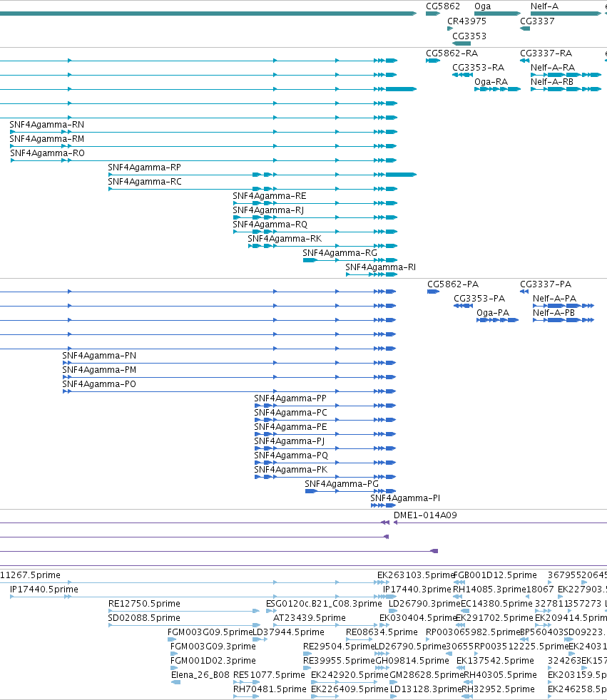Click the CG5862 gene label
The image size is (607, 700).
click(x=443, y=6)
